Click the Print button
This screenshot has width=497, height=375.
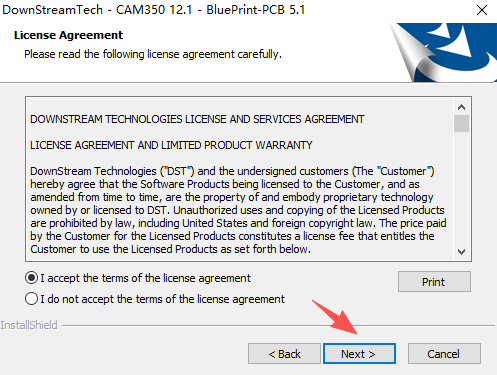pyautogui.click(x=434, y=282)
